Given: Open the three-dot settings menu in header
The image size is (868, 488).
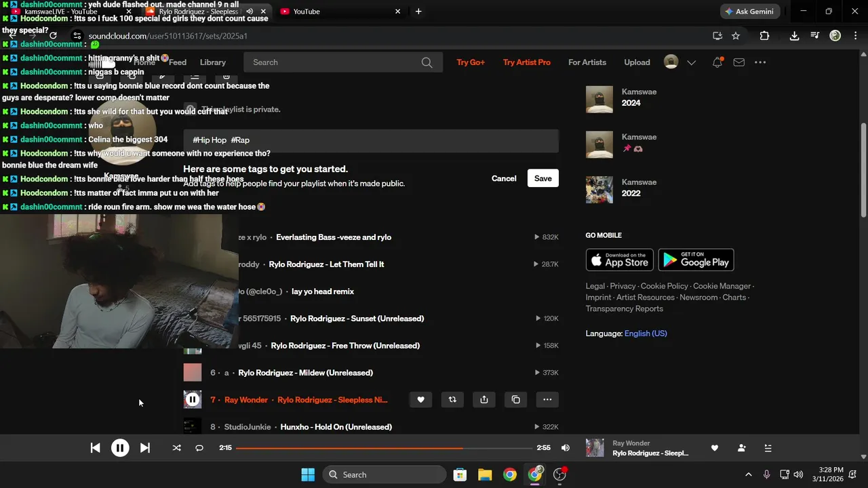Looking at the screenshot, I should (760, 62).
